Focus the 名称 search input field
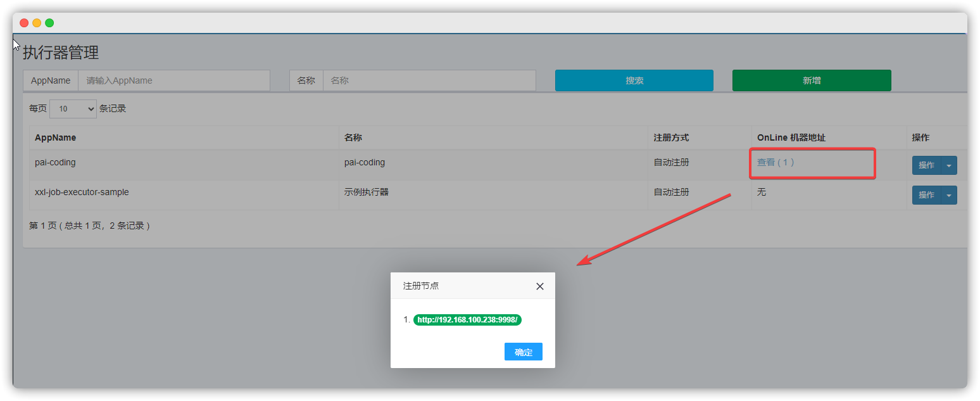 [x=429, y=80]
